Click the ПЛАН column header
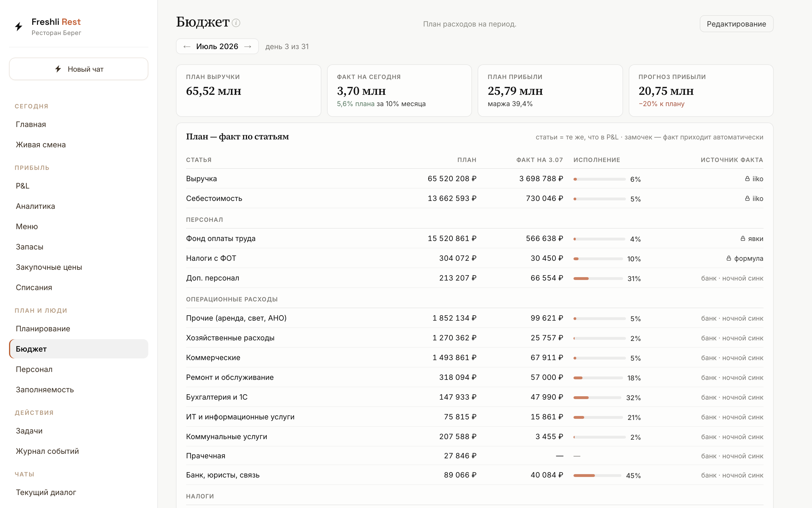The height and width of the screenshot is (508, 812). click(467, 160)
